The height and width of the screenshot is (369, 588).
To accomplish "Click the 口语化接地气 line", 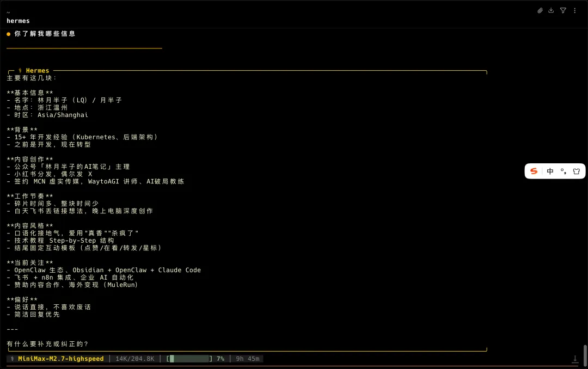I will click(x=72, y=233).
